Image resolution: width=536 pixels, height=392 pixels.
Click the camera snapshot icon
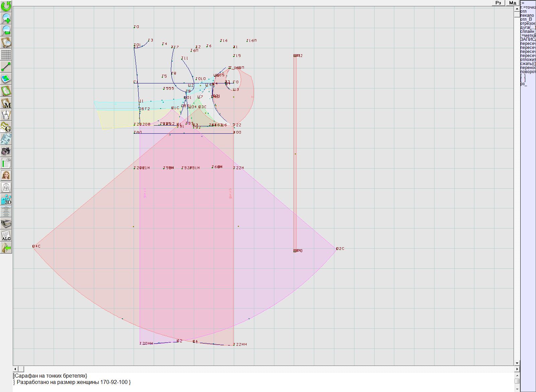click(6, 151)
